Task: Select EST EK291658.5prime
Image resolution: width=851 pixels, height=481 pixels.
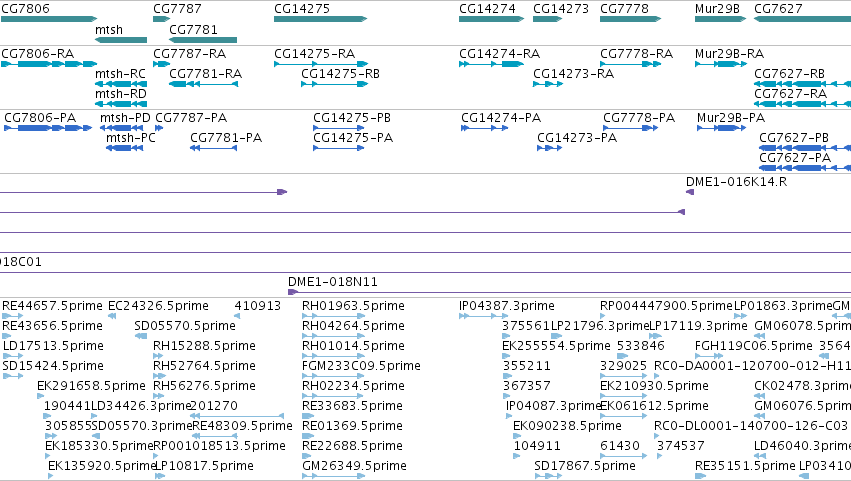Action: pyautogui.click(x=91, y=386)
